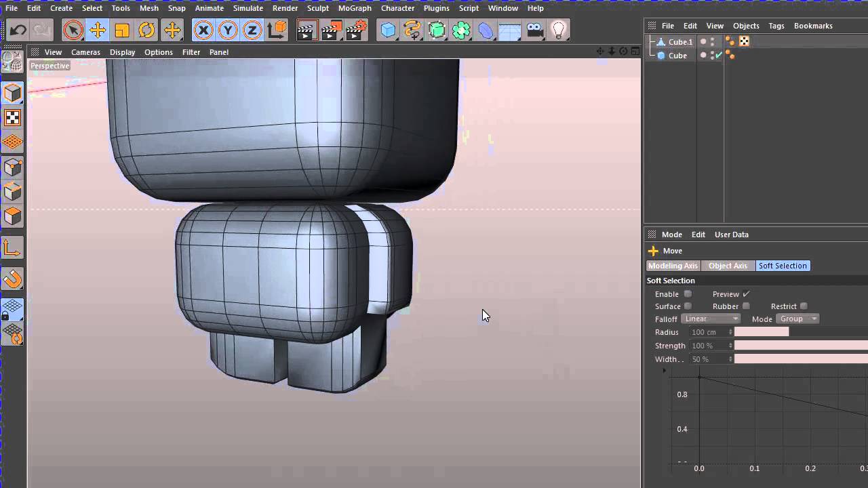868x488 pixels.
Task: Uncheck the Preview checkbox
Action: click(x=746, y=294)
